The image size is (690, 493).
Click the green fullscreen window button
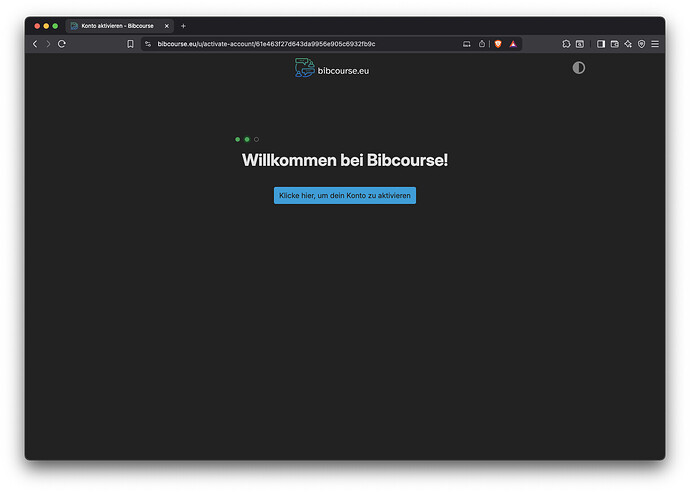click(55, 26)
